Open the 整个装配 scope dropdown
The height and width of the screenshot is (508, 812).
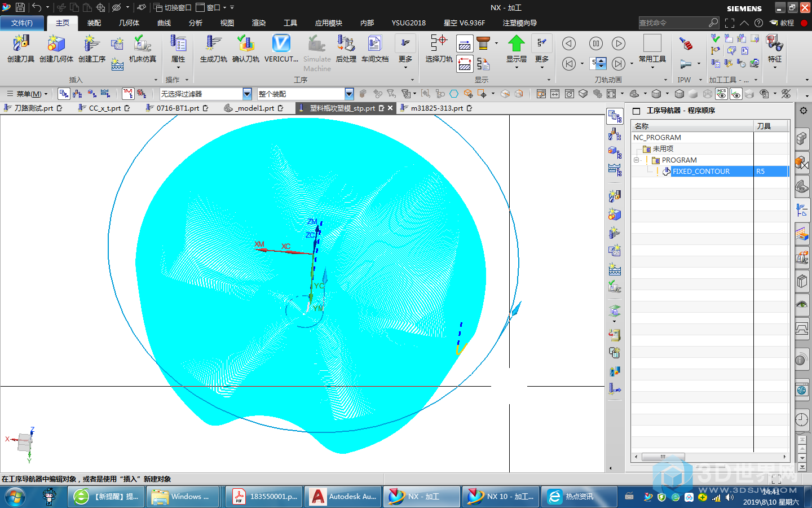(349, 94)
